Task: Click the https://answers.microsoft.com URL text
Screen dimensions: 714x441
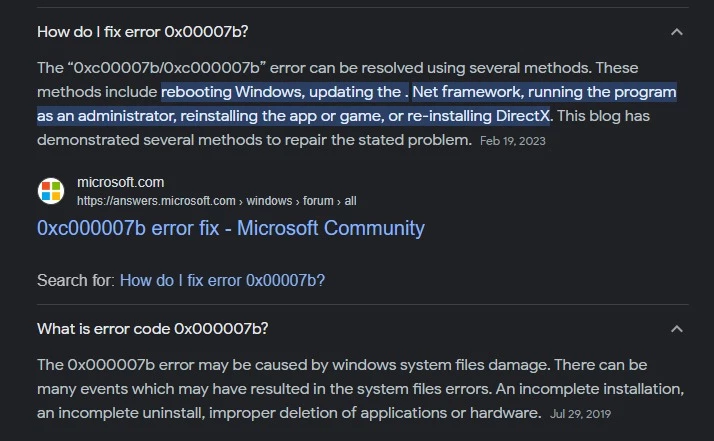Action: pyautogui.click(x=156, y=201)
